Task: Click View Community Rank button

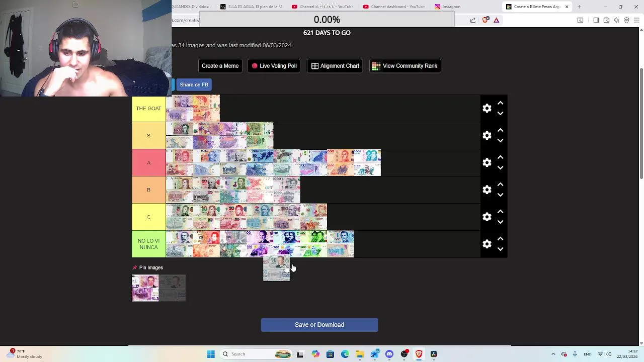Action: [405, 66]
